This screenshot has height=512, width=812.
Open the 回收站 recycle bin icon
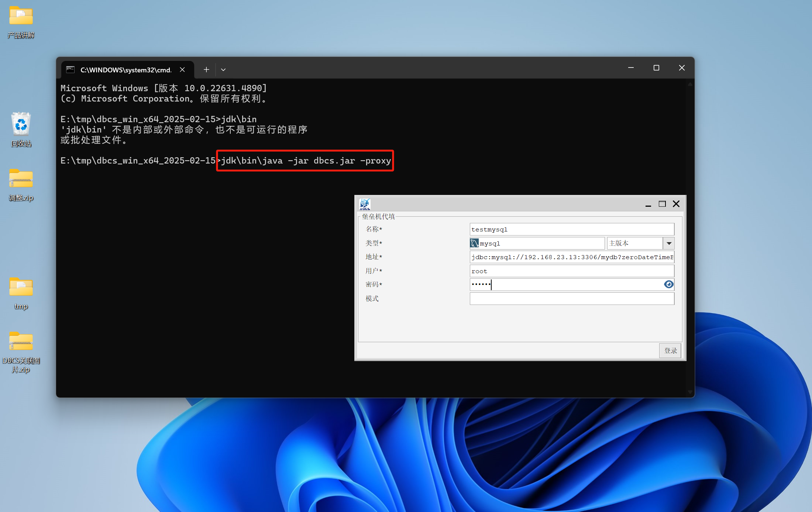click(21, 124)
